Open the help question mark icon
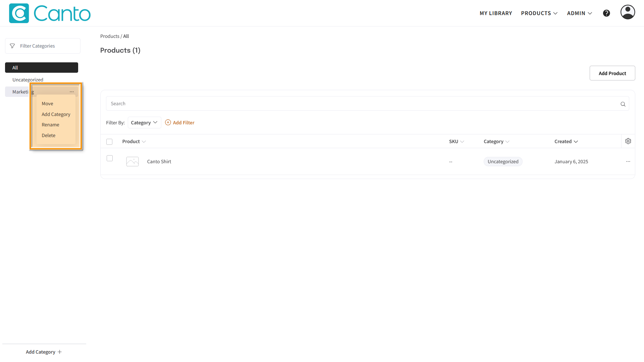The height and width of the screenshot is (362, 644). pyautogui.click(x=606, y=13)
